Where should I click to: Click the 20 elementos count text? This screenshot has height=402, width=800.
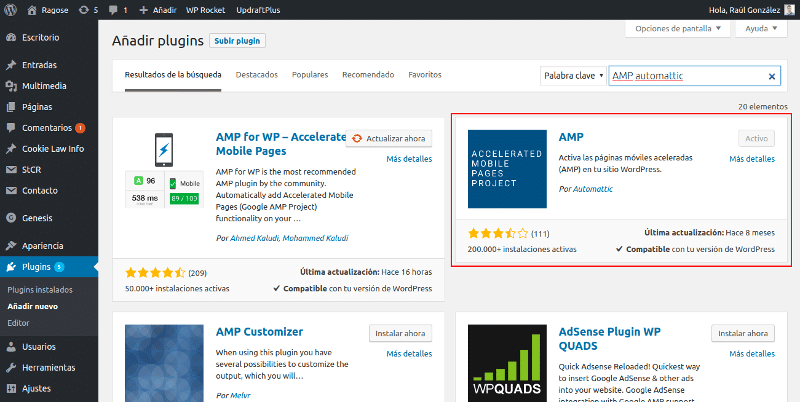(763, 107)
